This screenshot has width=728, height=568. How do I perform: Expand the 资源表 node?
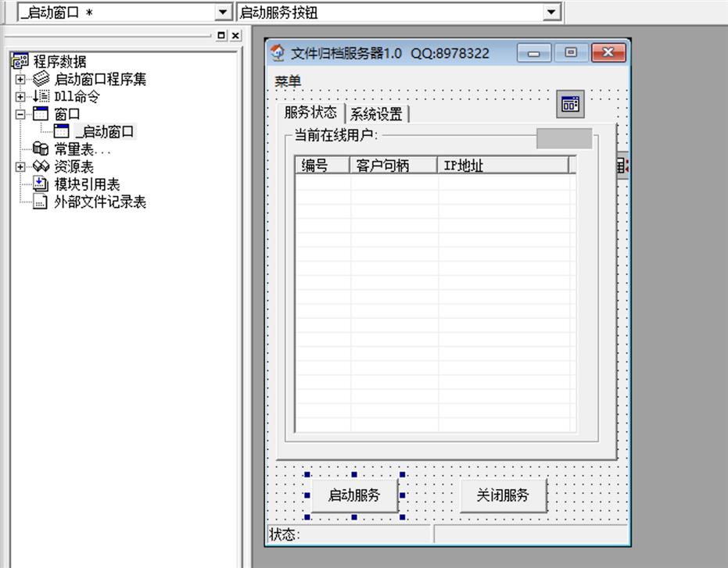20,166
